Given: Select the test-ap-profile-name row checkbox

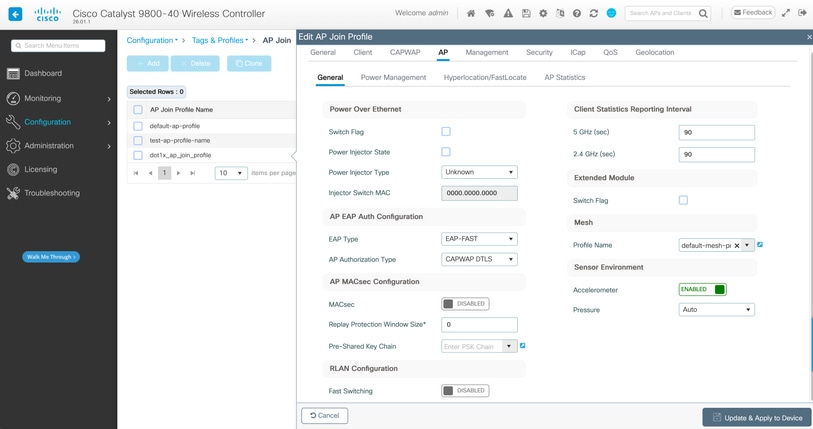Looking at the screenshot, I should tap(138, 141).
